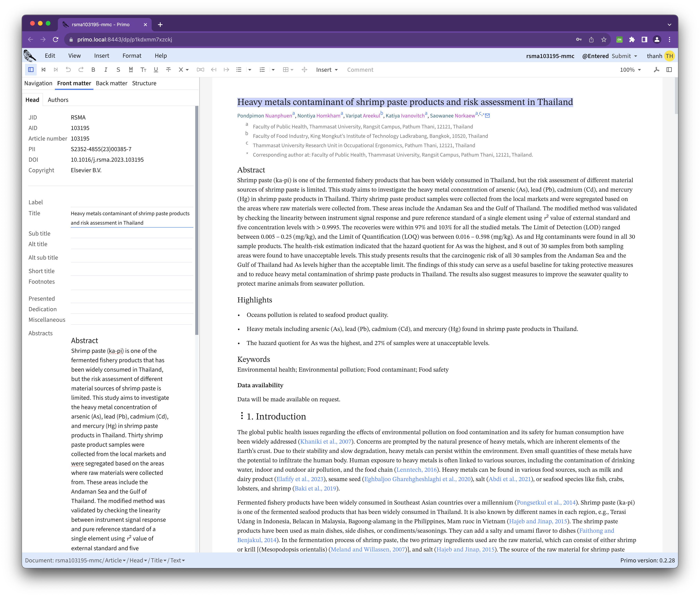Apply bold formatting from toolbar

point(93,70)
